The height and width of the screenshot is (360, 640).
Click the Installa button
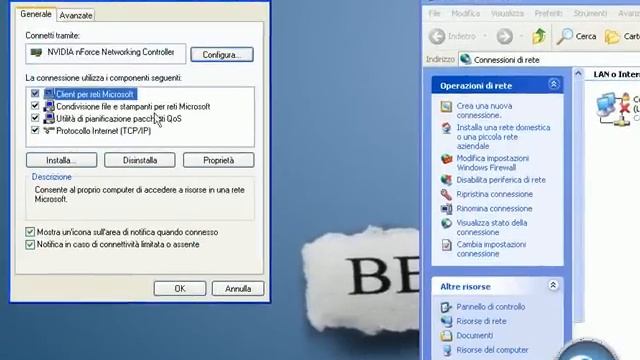tap(61, 160)
